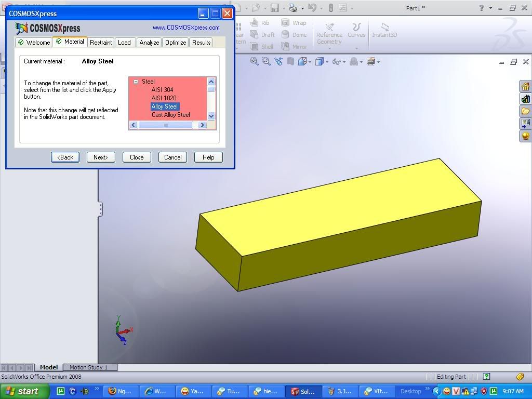532x399 pixels.
Task: Toggle the feature tree panel collapse handle
Action: 100,209
